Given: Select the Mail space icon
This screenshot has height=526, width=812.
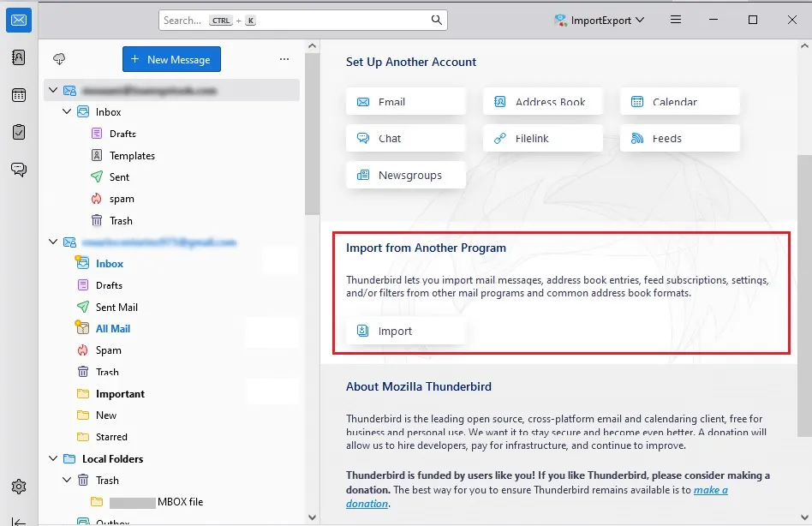Looking at the screenshot, I should point(19,20).
